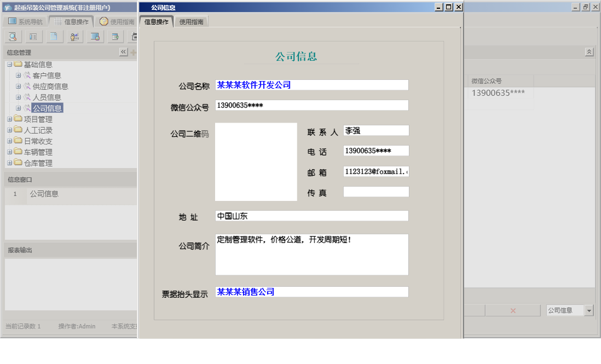Image resolution: width=601 pixels, height=364 pixels.
Task: Click inside the 公司名称 input field
Action: pos(312,84)
